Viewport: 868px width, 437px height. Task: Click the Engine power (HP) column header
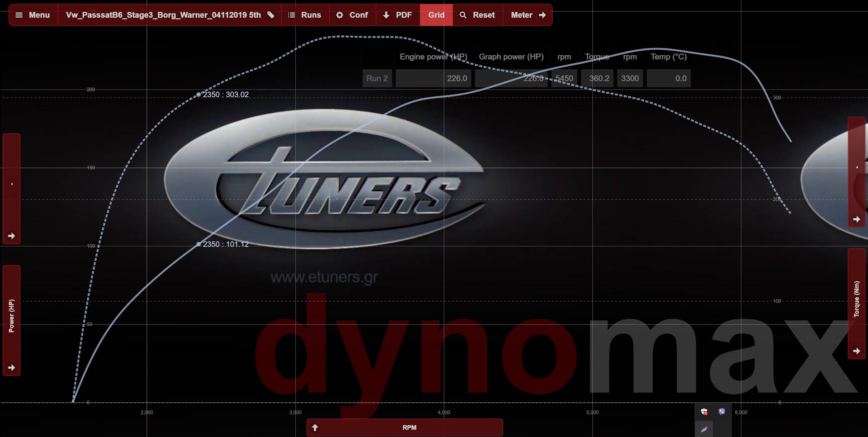point(433,57)
